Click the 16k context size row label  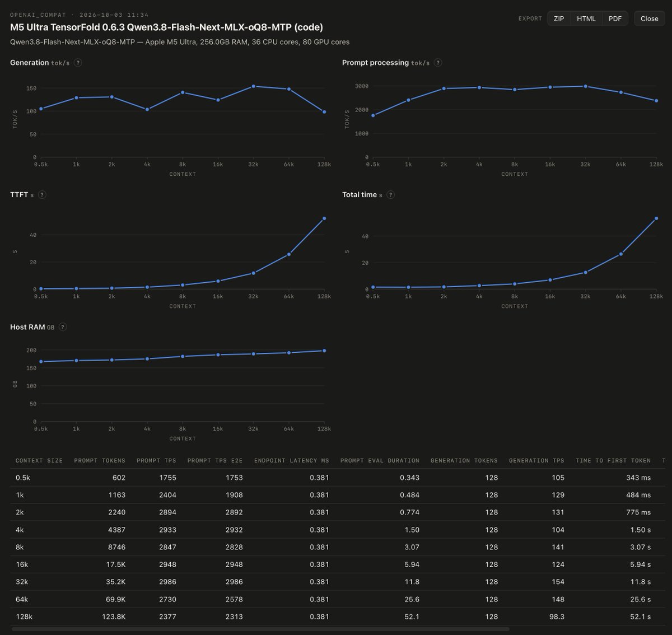coord(22,564)
